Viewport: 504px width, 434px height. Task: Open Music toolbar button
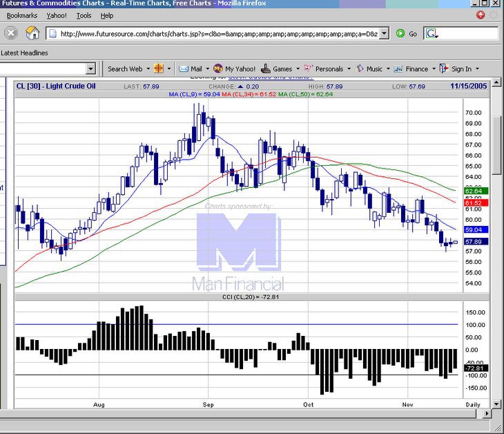click(x=369, y=69)
